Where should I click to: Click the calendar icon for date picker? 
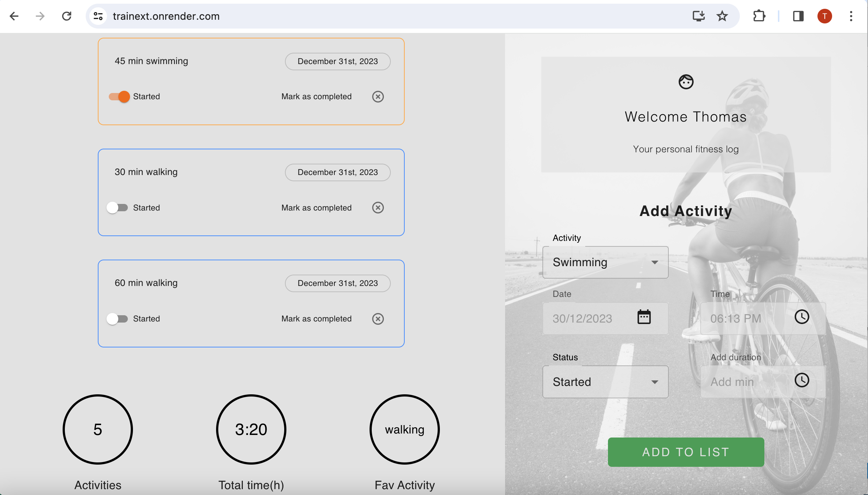tap(644, 317)
